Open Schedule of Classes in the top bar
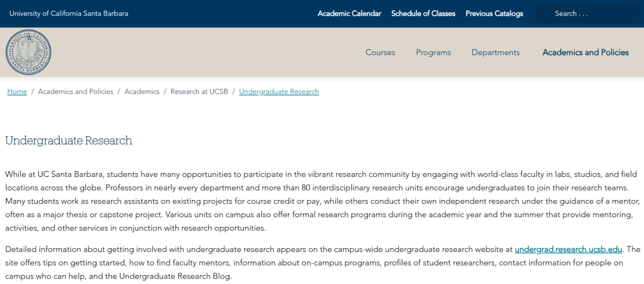The height and width of the screenshot is (284, 644). pos(423,14)
